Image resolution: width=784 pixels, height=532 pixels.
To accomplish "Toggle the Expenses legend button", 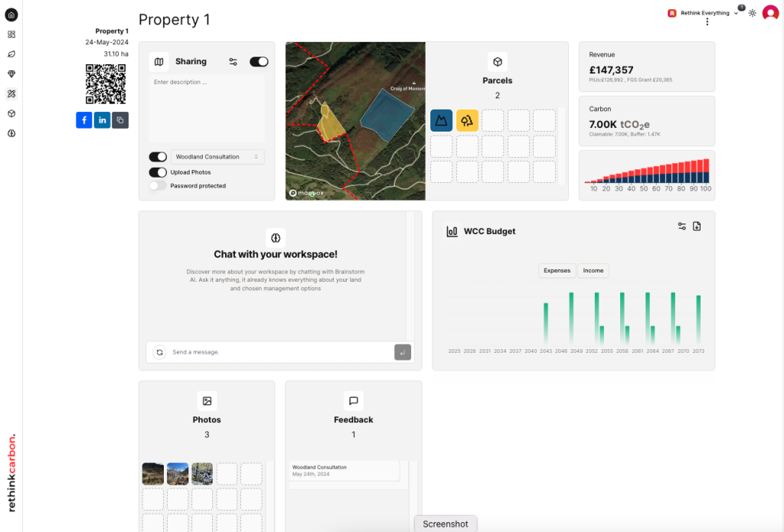I will click(557, 270).
